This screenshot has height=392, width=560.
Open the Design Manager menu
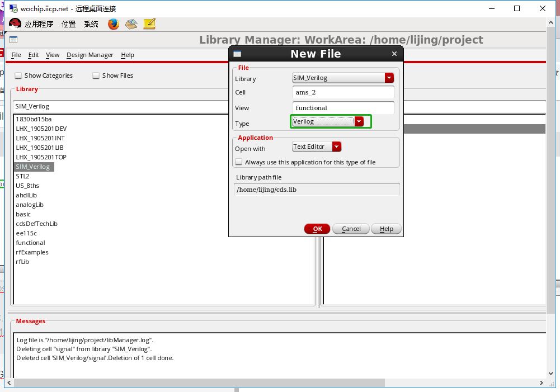[90, 55]
